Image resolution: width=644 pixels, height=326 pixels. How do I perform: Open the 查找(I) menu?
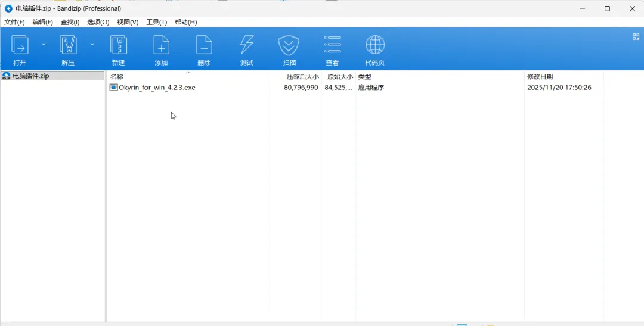pyautogui.click(x=70, y=22)
